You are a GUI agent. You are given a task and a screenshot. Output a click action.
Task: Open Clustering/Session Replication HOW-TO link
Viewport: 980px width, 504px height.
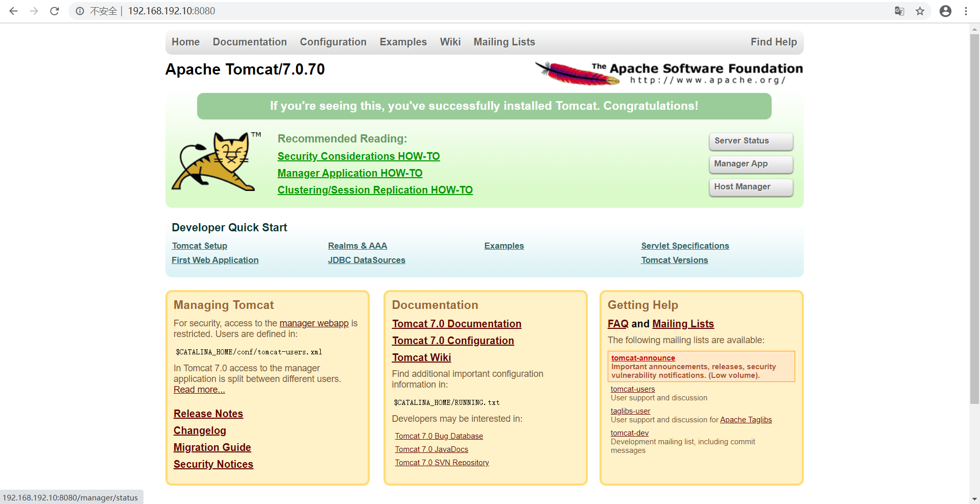tap(375, 190)
